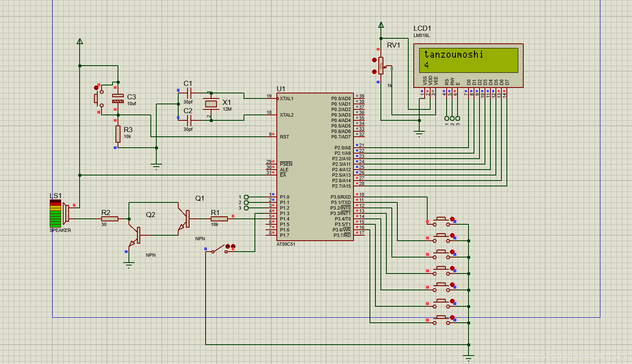
Task: Click push button wired to P3.1/TXD
Action: [441, 237]
